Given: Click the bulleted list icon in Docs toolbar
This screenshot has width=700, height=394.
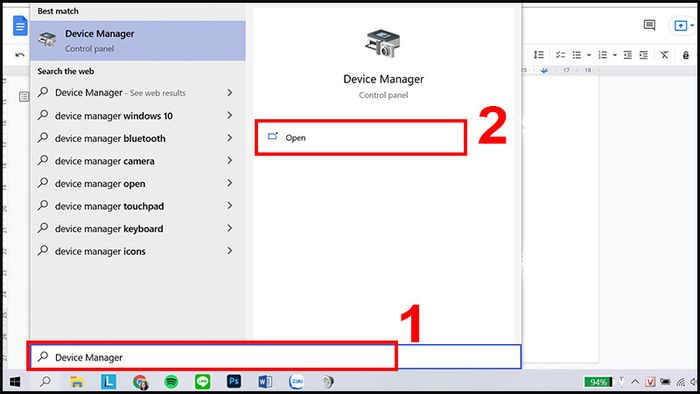Looking at the screenshot, I should 577,55.
